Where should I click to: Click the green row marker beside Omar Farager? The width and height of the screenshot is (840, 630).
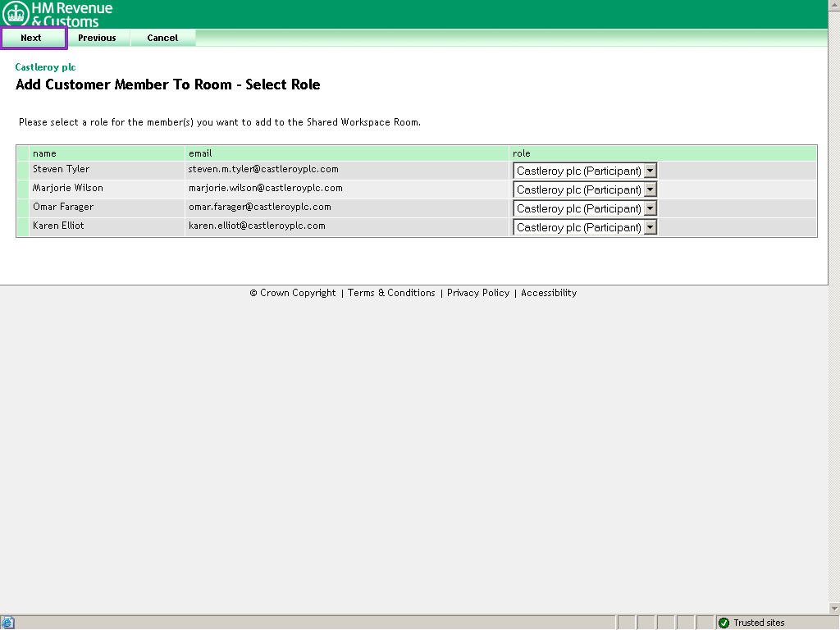[22, 208]
